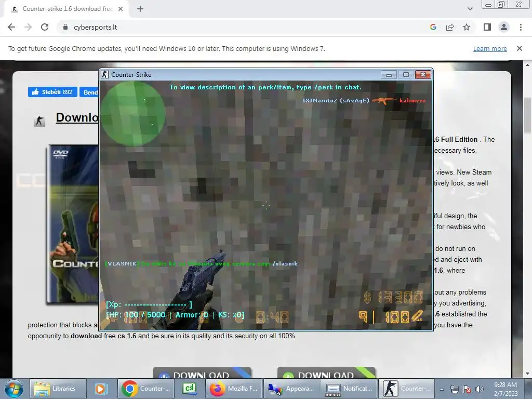Open Chrome's three-dot menu
The image size is (532, 399).
coord(521,27)
